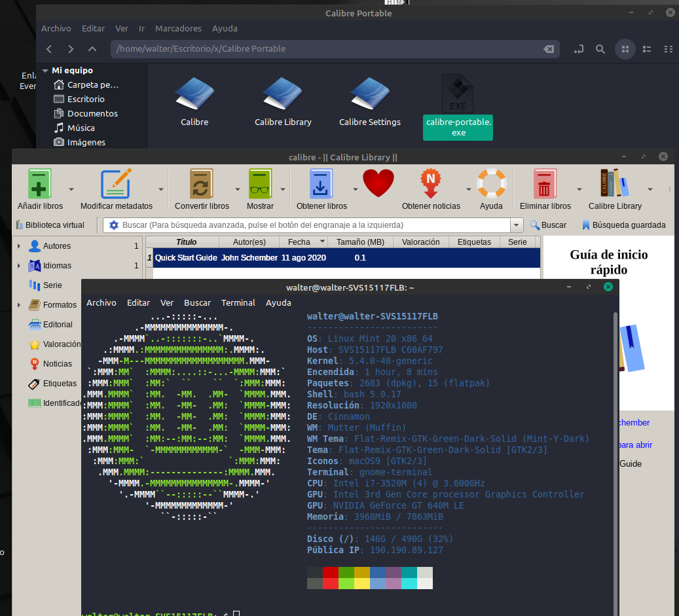Click the Buscar button next to search field
The height and width of the screenshot is (616, 679).
547,225
